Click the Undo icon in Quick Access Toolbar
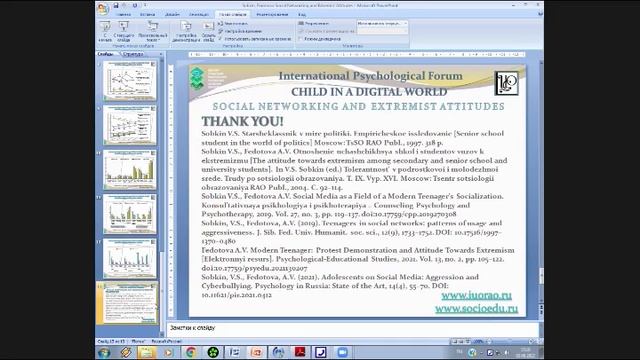The image size is (640, 360). [x=124, y=5]
